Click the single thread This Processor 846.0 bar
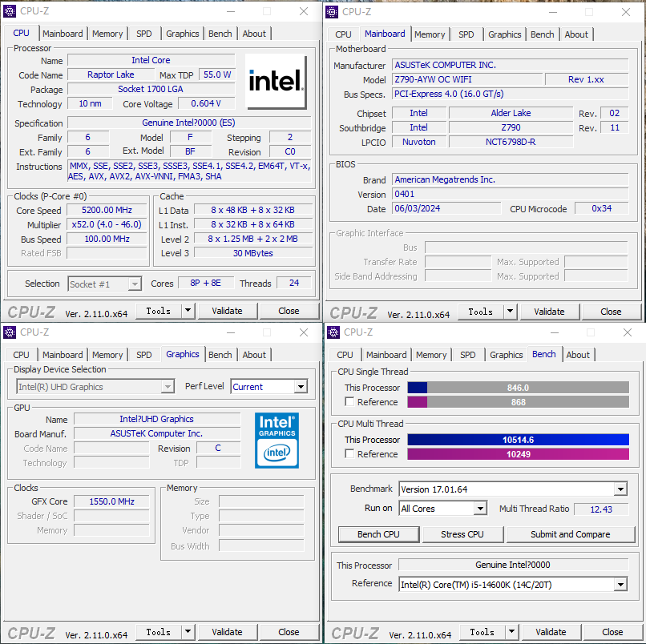Viewport: 646px width, 644px height. click(x=519, y=388)
